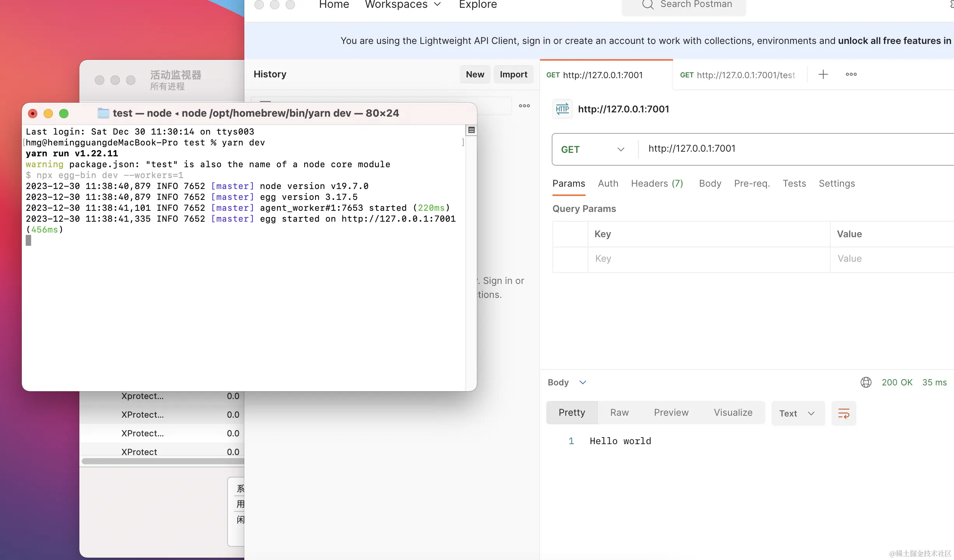Click the horizontal scrollbar in Activity Monitor

click(163, 461)
